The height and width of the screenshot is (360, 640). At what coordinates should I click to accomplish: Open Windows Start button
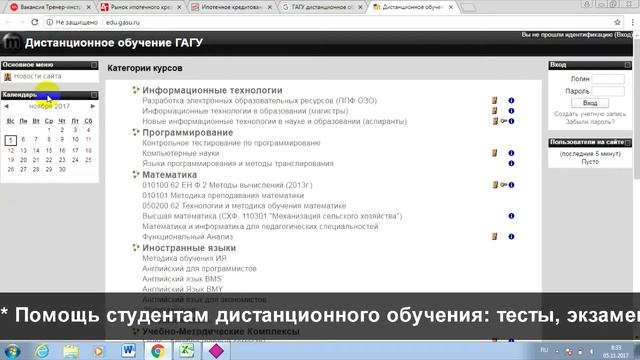pyautogui.click(x=12, y=351)
